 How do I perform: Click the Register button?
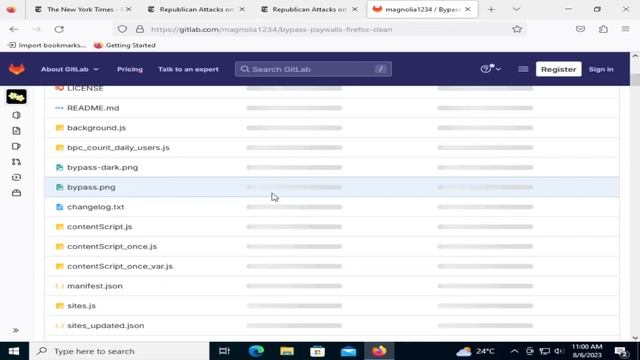click(558, 69)
